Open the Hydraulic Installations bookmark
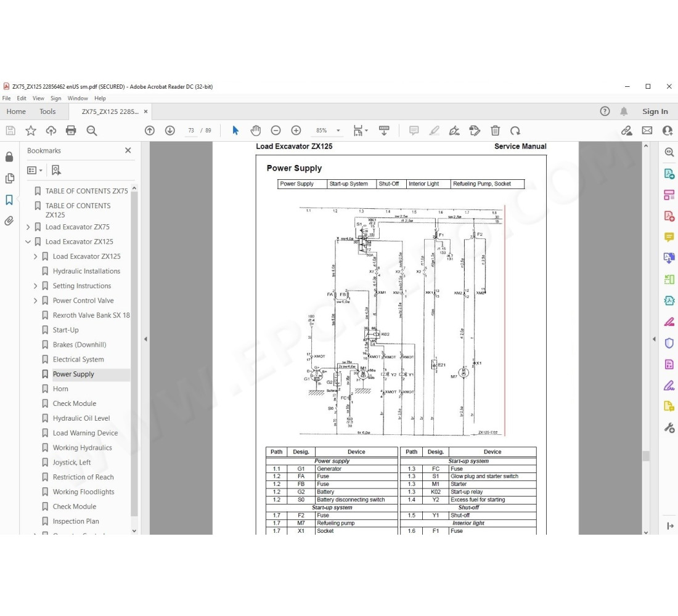 pyautogui.click(x=86, y=271)
